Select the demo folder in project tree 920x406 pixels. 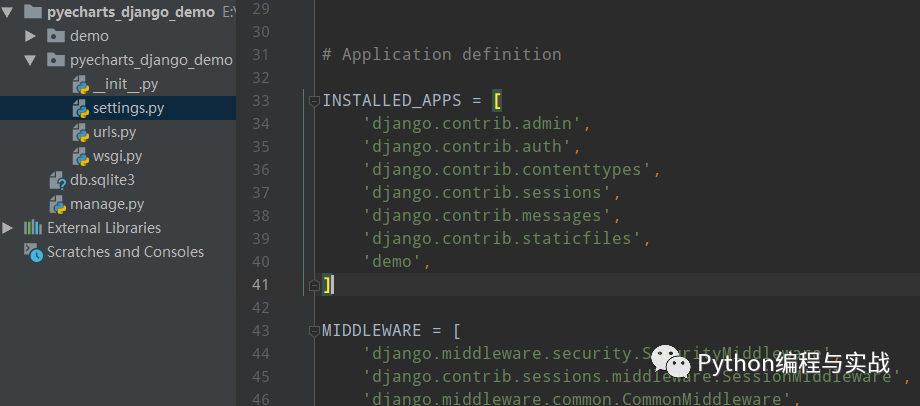coord(89,36)
